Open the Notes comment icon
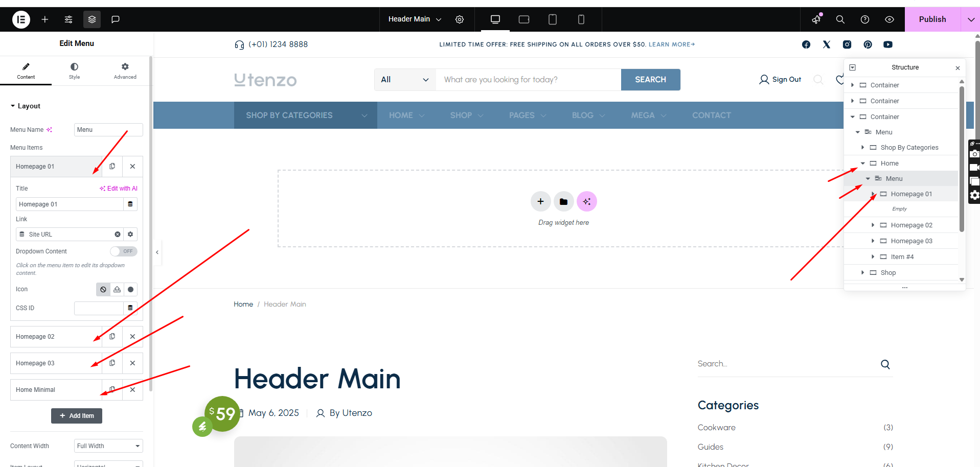Image resolution: width=980 pixels, height=467 pixels. (116, 19)
